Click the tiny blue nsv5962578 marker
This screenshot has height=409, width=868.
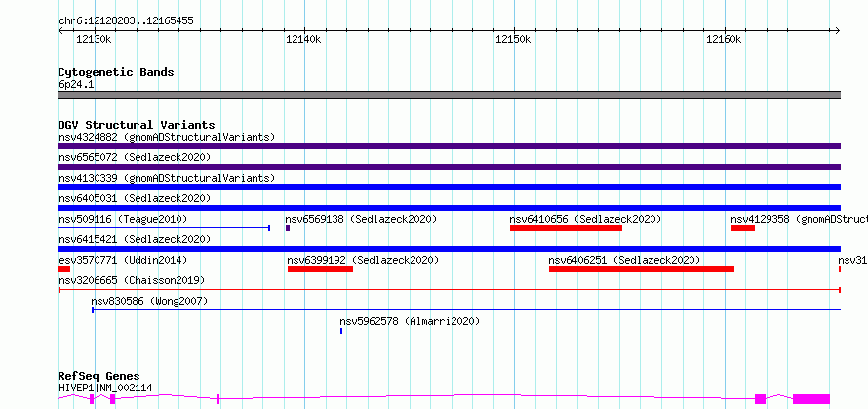pos(341,331)
